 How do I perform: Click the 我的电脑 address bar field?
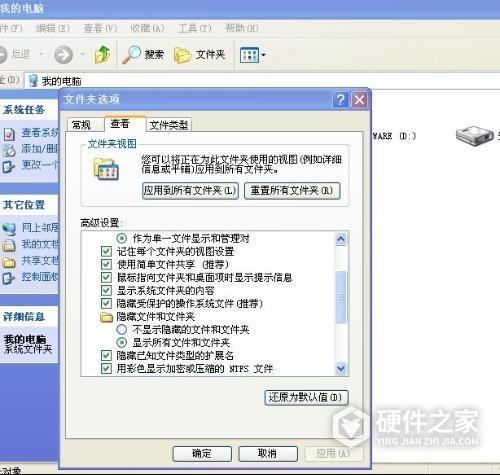(x=262, y=81)
